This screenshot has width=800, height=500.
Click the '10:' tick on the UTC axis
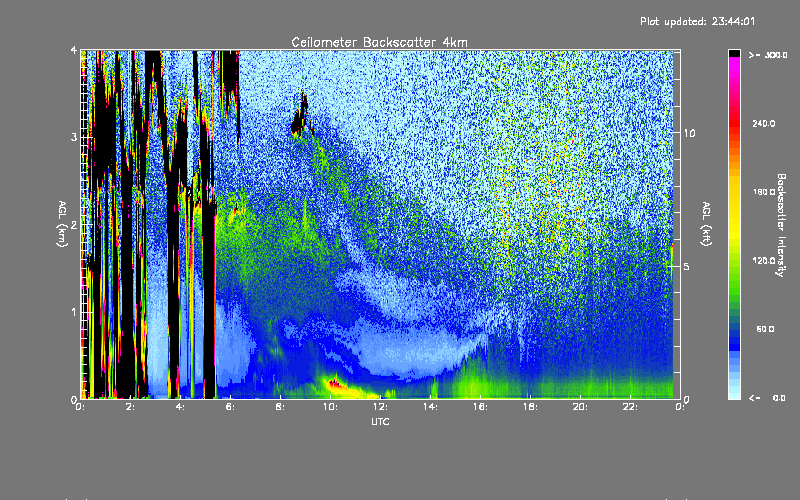coord(330,407)
